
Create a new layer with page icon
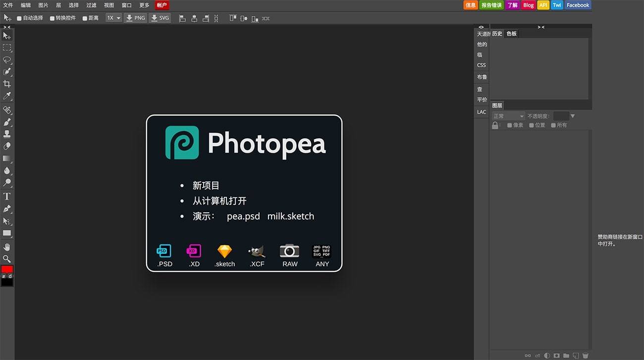576,356
